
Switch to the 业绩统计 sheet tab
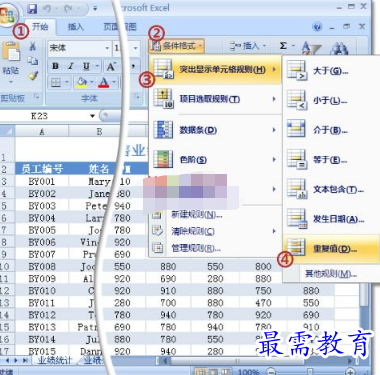click(54, 360)
